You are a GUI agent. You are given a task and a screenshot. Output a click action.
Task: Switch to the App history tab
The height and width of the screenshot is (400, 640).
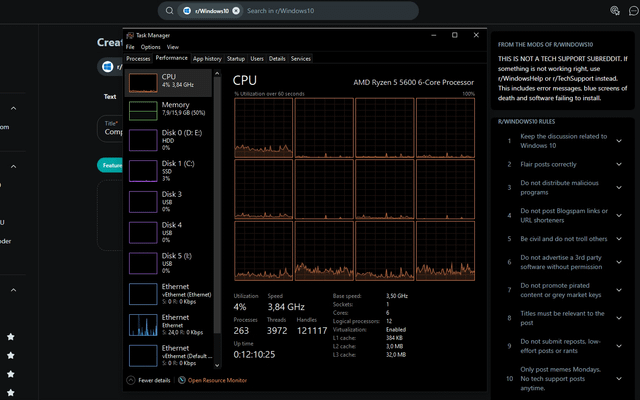(207, 59)
